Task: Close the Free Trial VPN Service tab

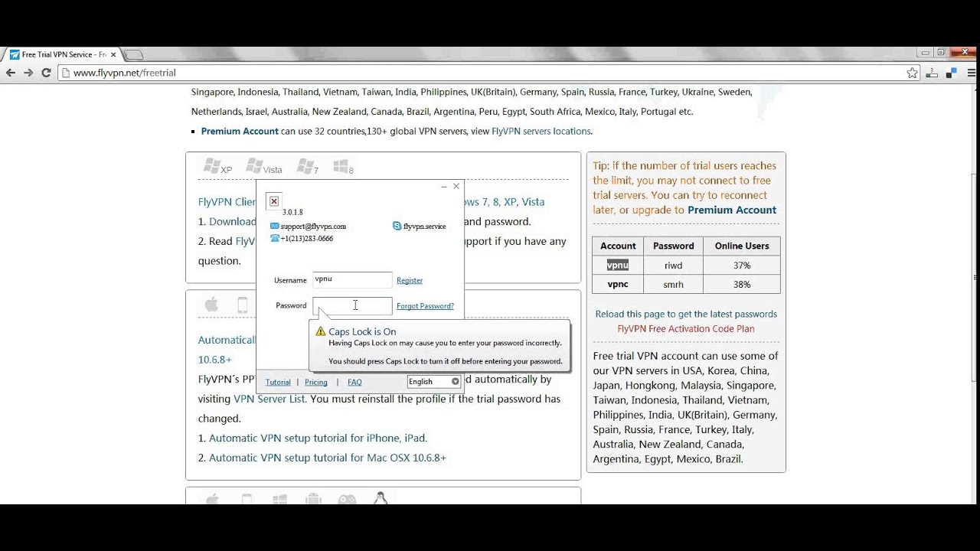Action: tap(113, 54)
